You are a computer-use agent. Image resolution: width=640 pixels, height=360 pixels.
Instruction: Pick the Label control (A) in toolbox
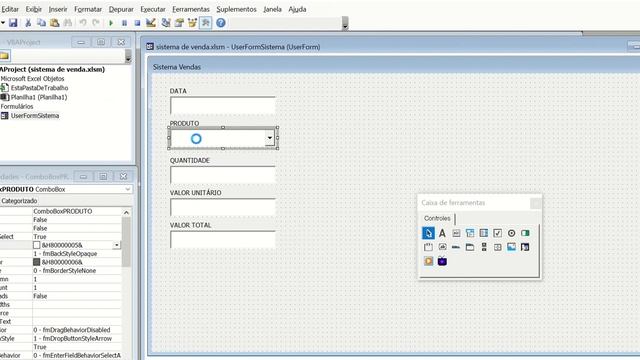coord(442,233)
